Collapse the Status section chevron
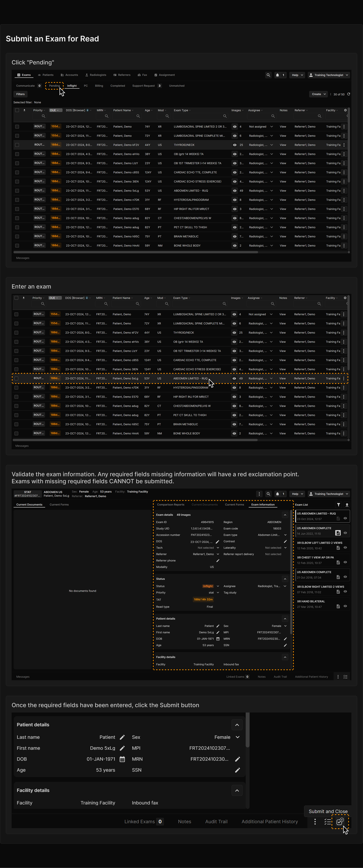363x868 pixels. pyautogui.click(x=285, y=579)
